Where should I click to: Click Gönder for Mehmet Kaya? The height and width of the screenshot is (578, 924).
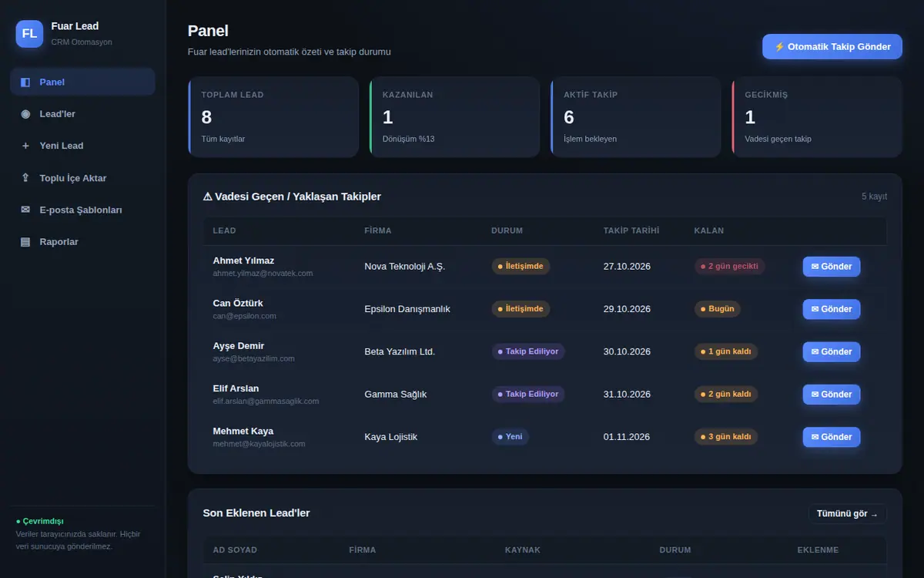click(832, 437)
